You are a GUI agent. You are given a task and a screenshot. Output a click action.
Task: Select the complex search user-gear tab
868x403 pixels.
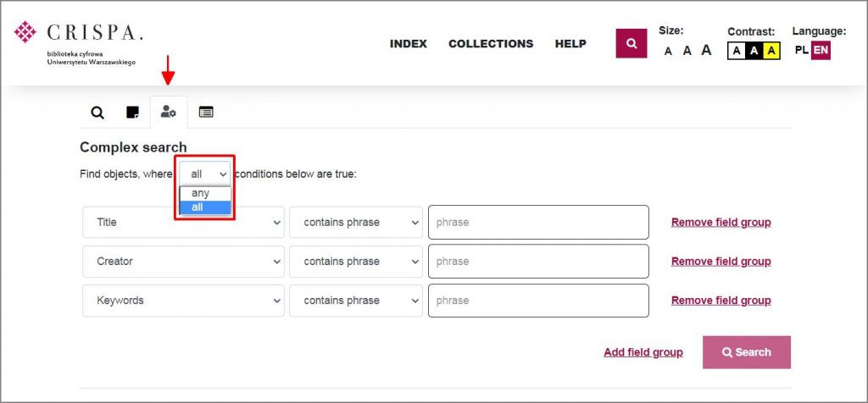coord(169,112)
